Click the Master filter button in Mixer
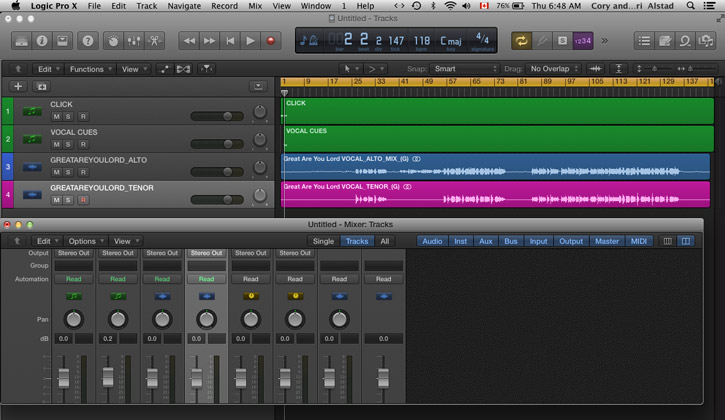The image size is (725, 420). (x=607, y=241)
